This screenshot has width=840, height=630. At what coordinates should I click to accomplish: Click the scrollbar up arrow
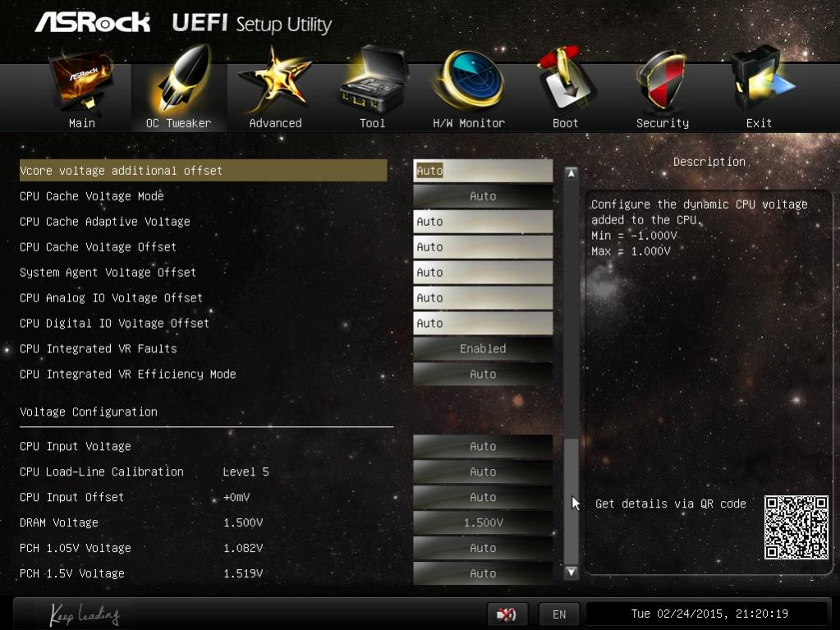[571, 173]
